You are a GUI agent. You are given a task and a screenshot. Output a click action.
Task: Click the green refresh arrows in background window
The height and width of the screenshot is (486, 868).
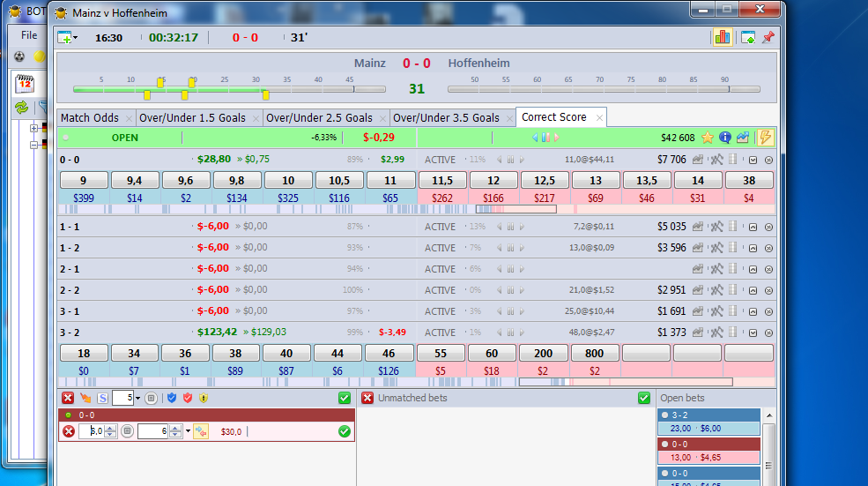[21, 108]
